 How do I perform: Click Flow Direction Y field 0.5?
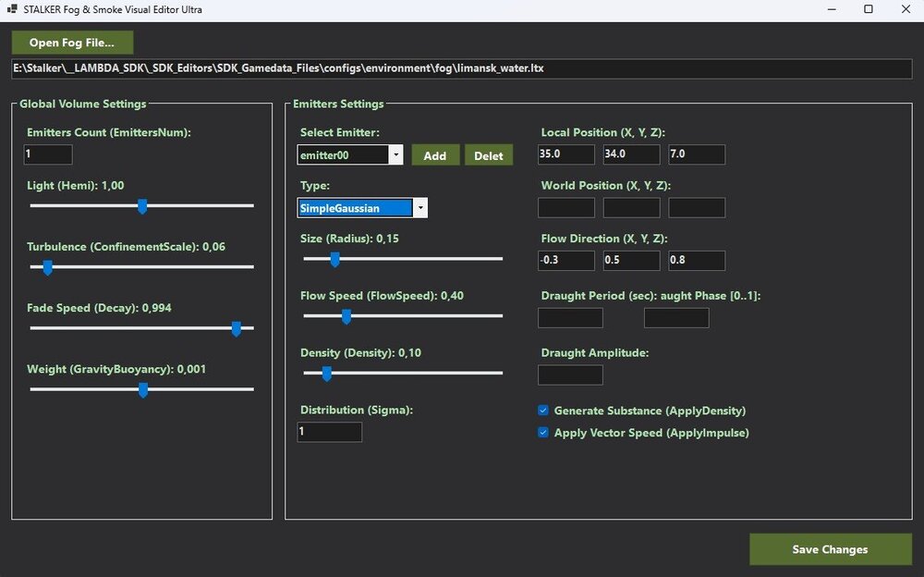(632, 260)
